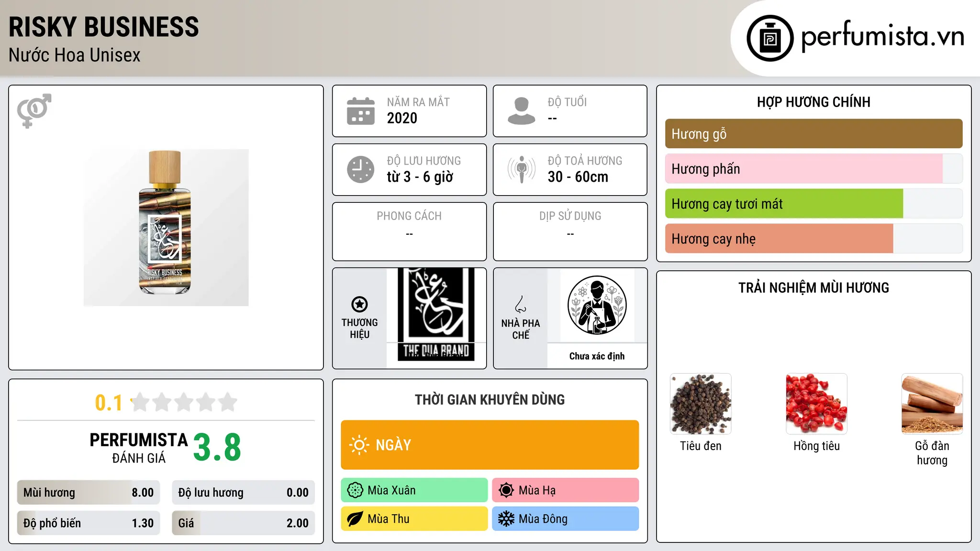The image size is (980, 551).
Task: Click the unisex gender symbol icon
Action: (34, 110)
